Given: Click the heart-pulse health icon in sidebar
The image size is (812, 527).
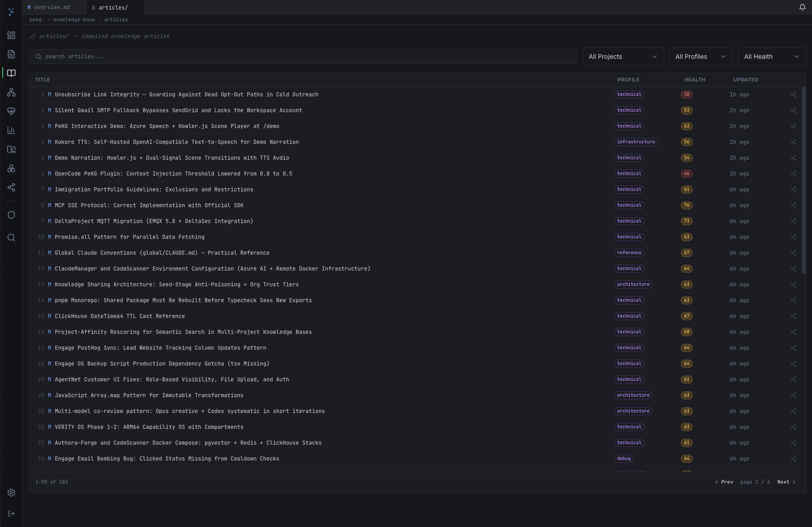Looking at the screenshot, I should pyautogui.click(x=11, y=111).
